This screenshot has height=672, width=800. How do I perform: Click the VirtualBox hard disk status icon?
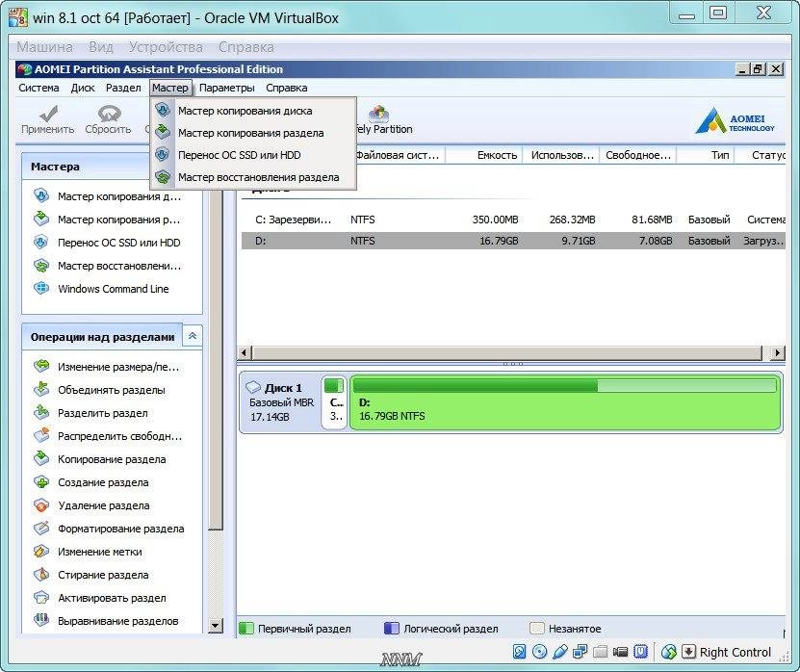point(520,652)
